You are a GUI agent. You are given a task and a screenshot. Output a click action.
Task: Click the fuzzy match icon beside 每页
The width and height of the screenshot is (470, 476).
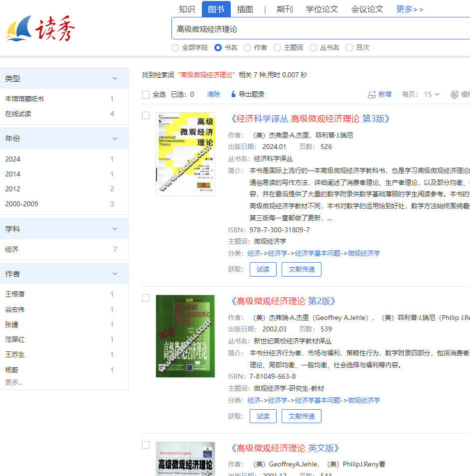[455, 94]
